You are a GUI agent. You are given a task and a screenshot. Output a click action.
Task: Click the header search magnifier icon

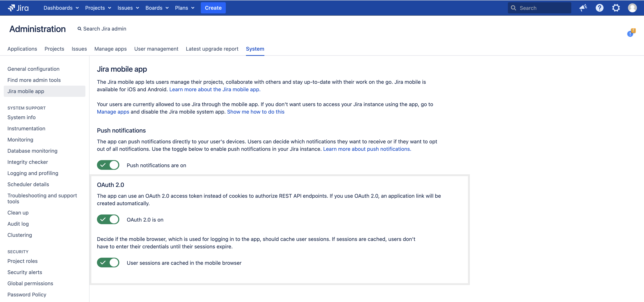[513, 8]
